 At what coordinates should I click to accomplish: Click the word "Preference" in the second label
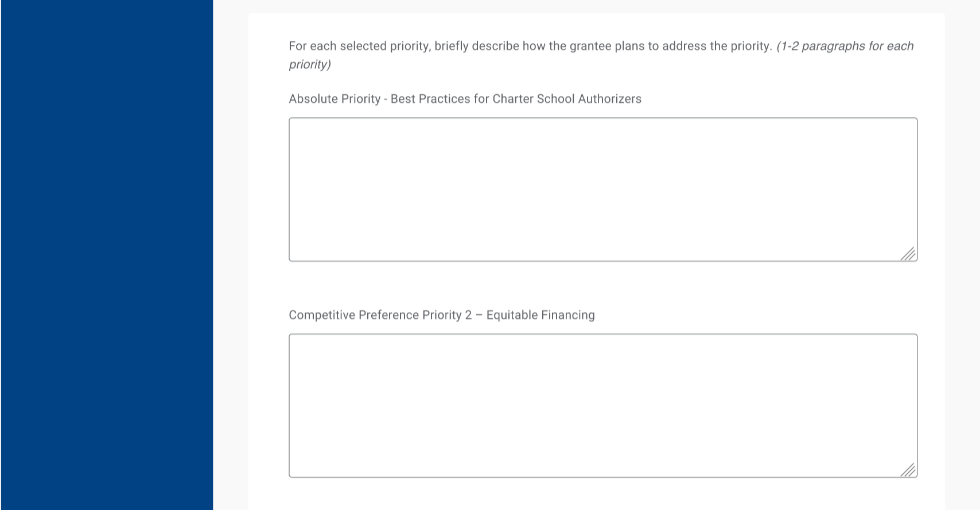click(388, 315)
